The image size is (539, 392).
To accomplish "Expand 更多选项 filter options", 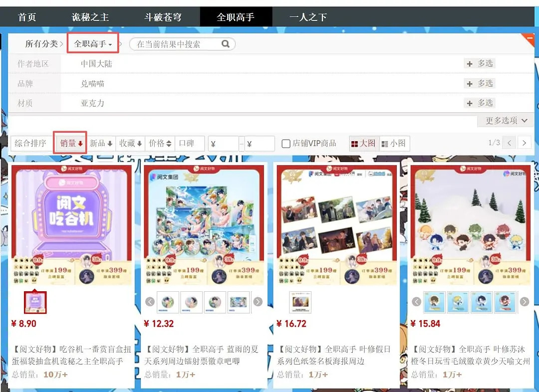I will 507,121.
